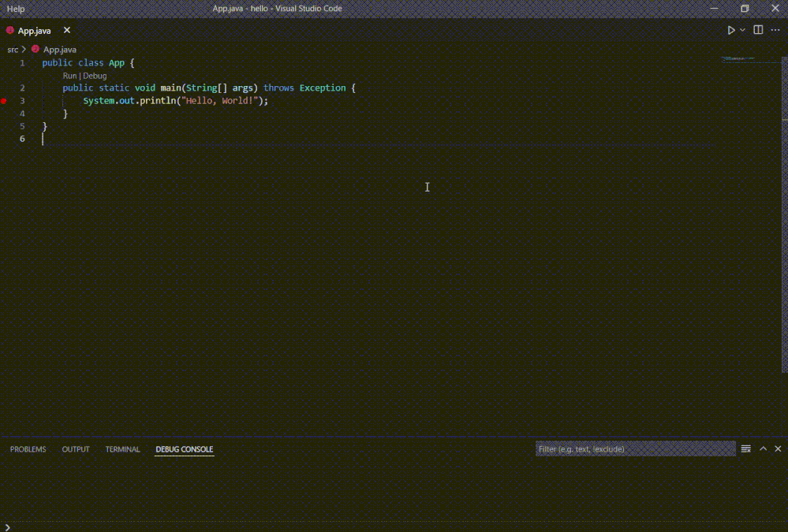Screen dimensions: 788x532
Task: Click the Run CodeLens link above main
Action: click(x=69, y=76)
